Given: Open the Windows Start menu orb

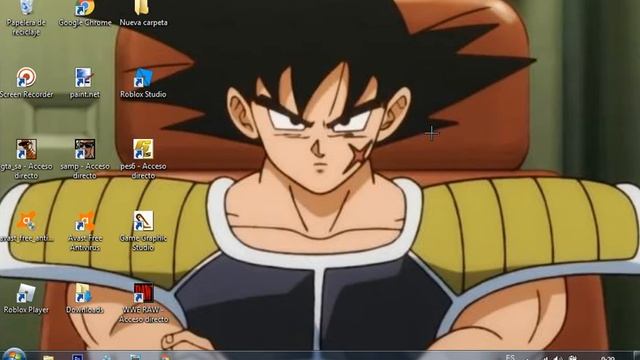Looking at the screenshot, I should point(14,355).
